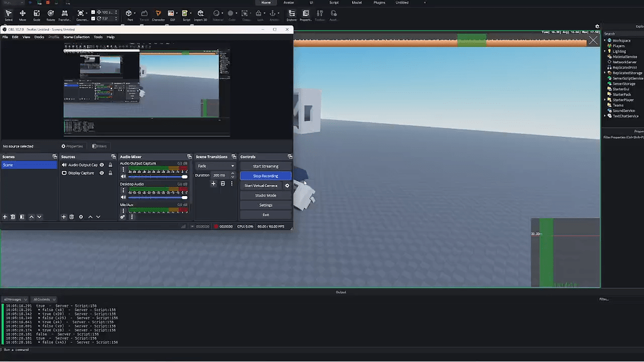This screenshot has width=644, height=362.
Task: Switch to the Script ribbon tab
Action: [x=334, y=3]
